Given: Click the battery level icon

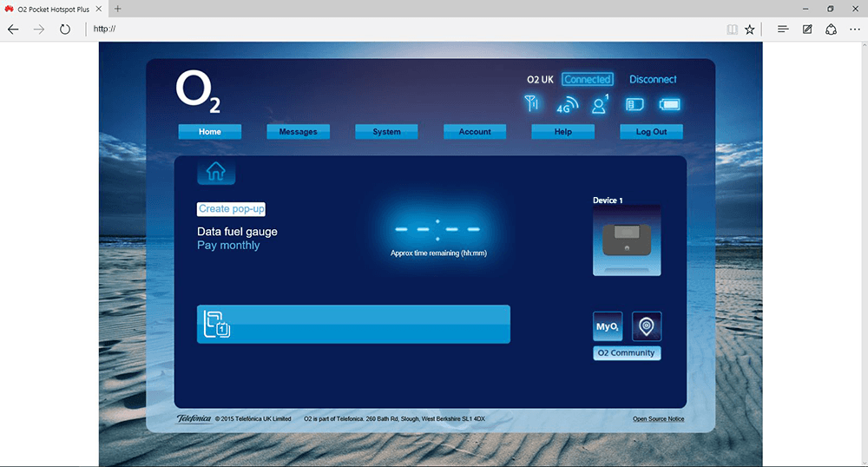Looking at the screenshot, I should pos(669,104).
